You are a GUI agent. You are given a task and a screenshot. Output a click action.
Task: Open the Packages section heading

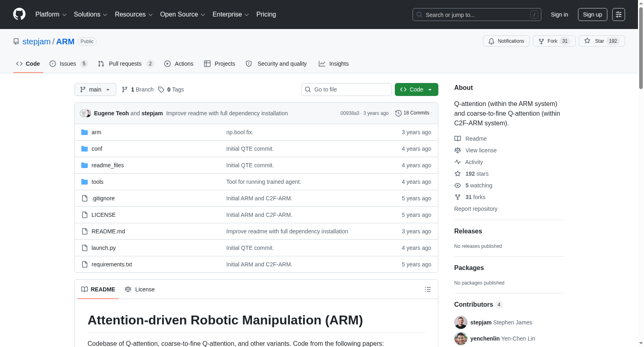pos(469,268)
